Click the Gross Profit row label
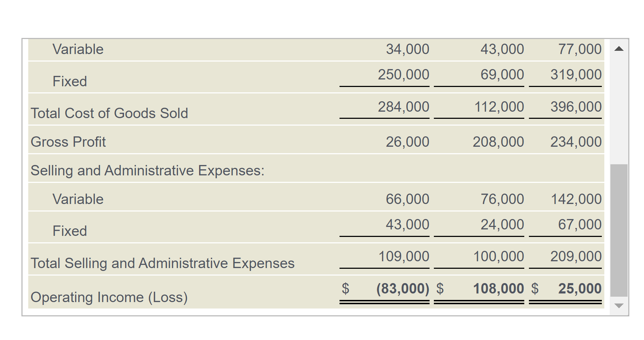 coord(68,142)
